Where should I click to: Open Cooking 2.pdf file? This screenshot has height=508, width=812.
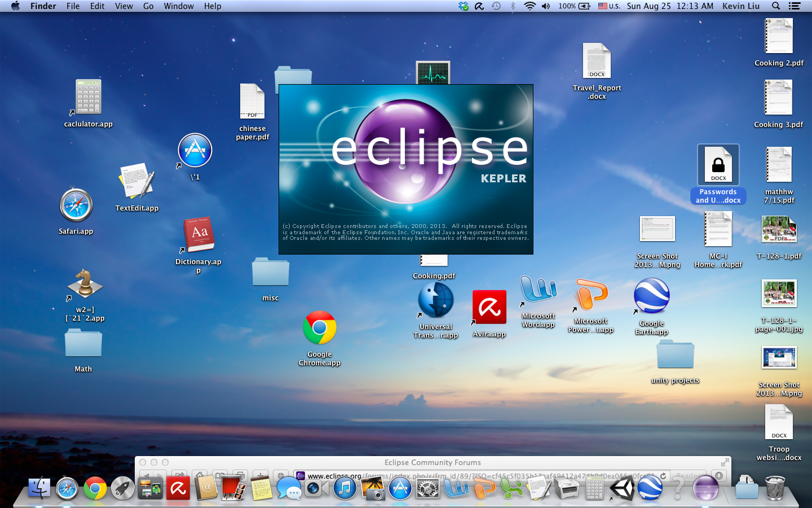point(779,36)
